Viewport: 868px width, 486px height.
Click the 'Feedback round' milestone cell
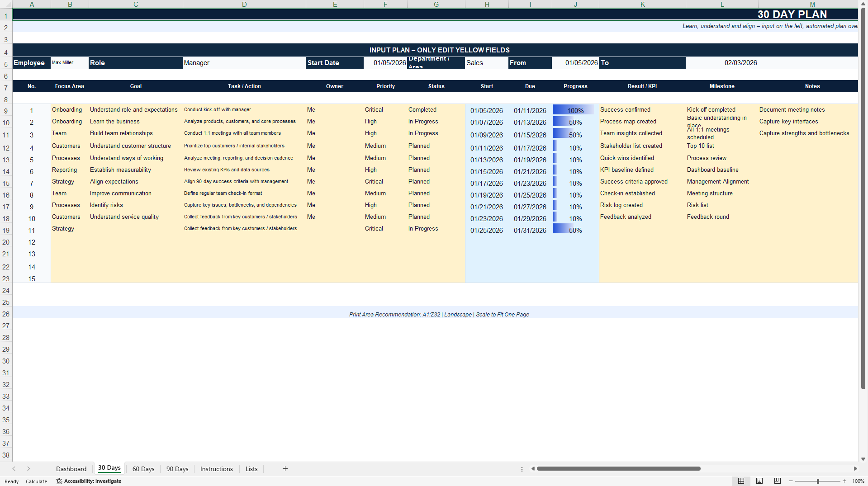(722, 217)
